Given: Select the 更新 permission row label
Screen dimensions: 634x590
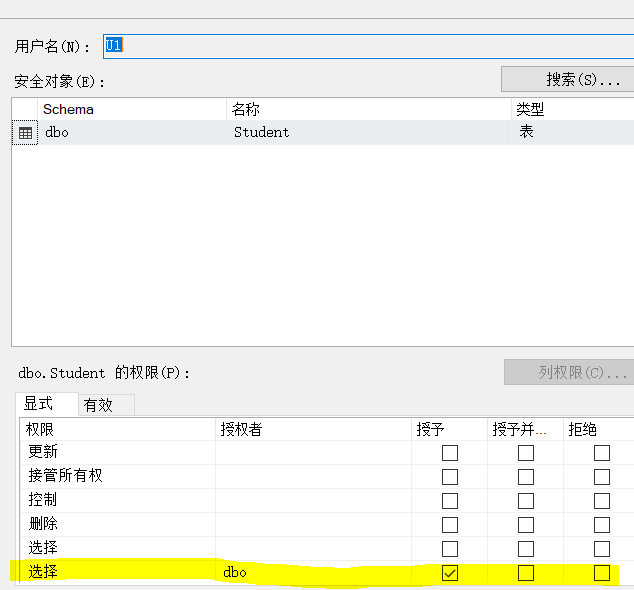Looking at the screenshot, I should [43, 452].
